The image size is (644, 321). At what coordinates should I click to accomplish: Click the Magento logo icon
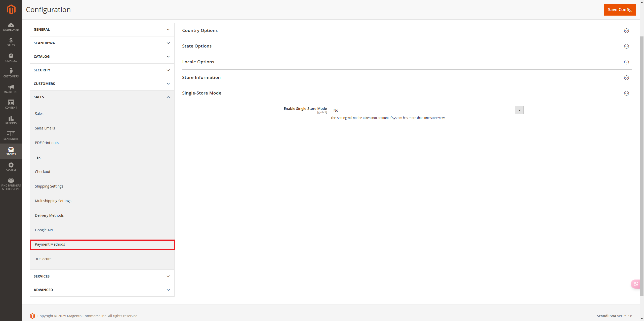tap(11, 10)
